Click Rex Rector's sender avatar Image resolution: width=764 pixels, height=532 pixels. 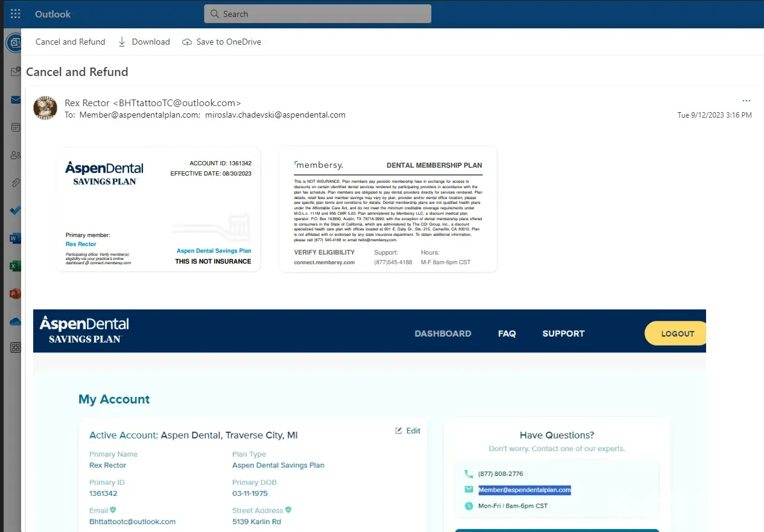tap(45, 108)
